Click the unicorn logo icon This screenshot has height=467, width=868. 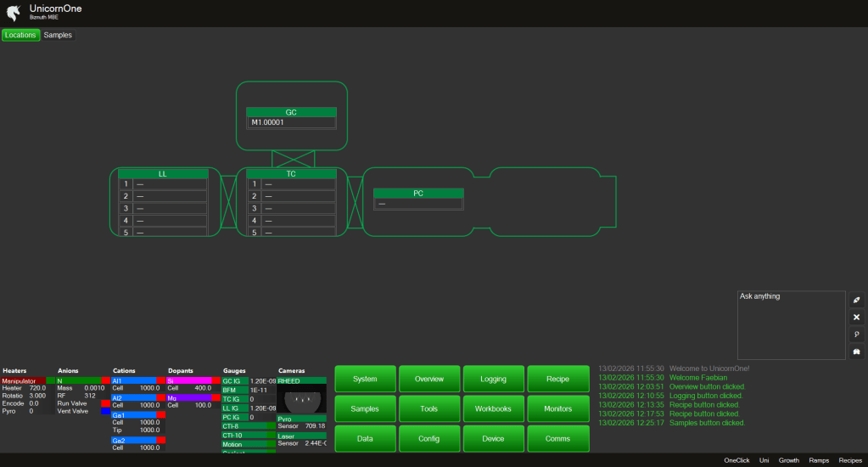13,12
